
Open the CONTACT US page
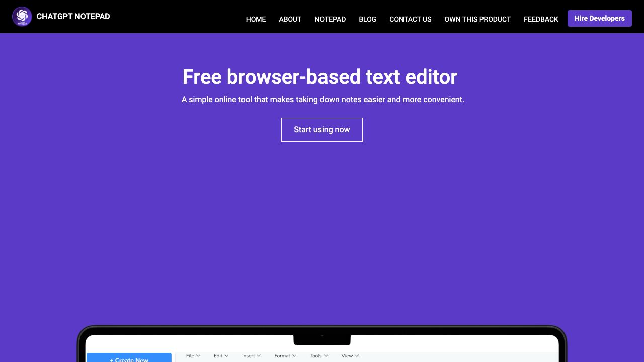tap(411, 19)
